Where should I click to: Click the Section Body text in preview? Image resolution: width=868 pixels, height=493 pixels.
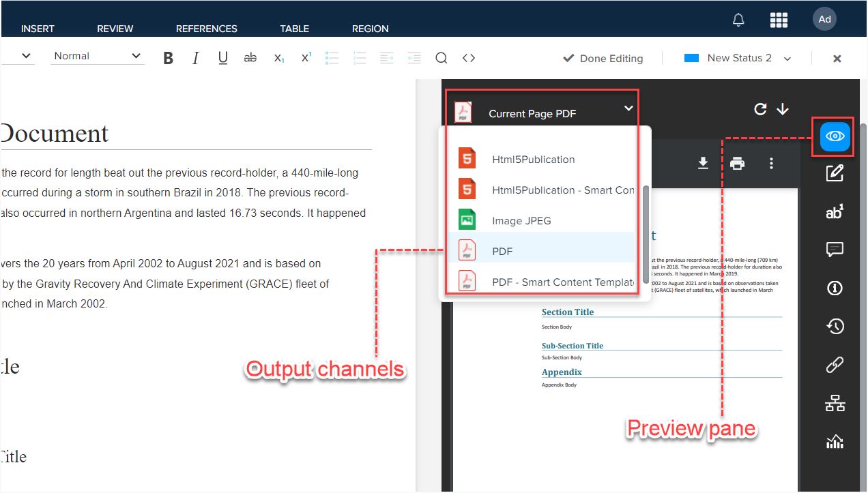(557, 327)
